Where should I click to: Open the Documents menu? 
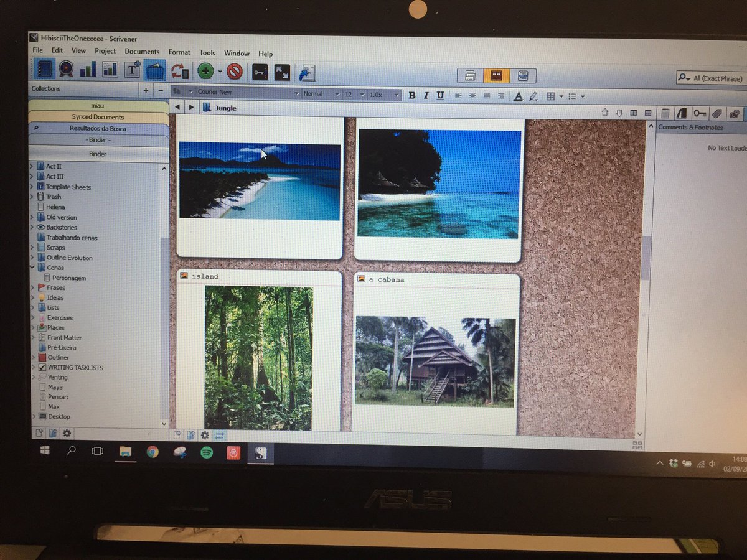coord(142,52)
